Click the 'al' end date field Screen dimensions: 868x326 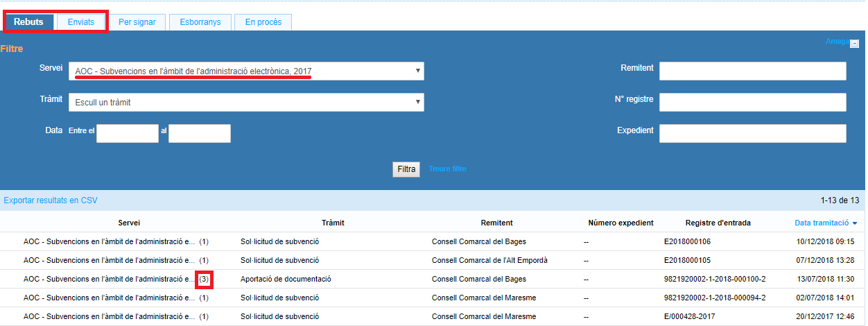point(199,133)
